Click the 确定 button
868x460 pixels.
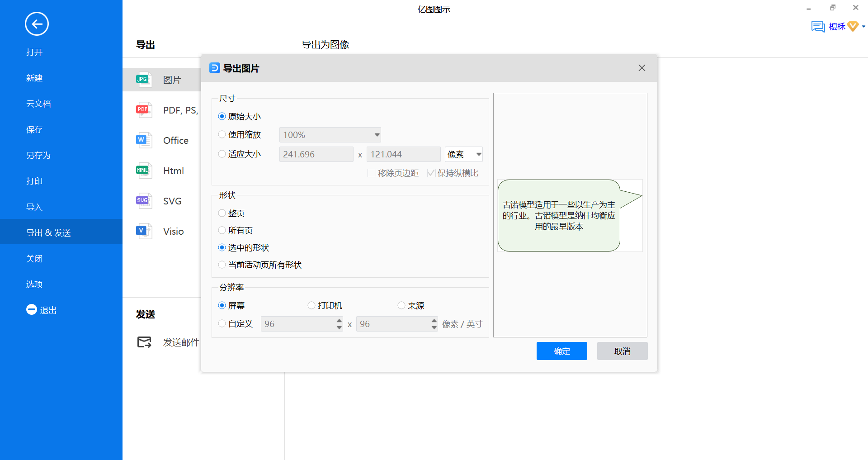click(562, 351)
